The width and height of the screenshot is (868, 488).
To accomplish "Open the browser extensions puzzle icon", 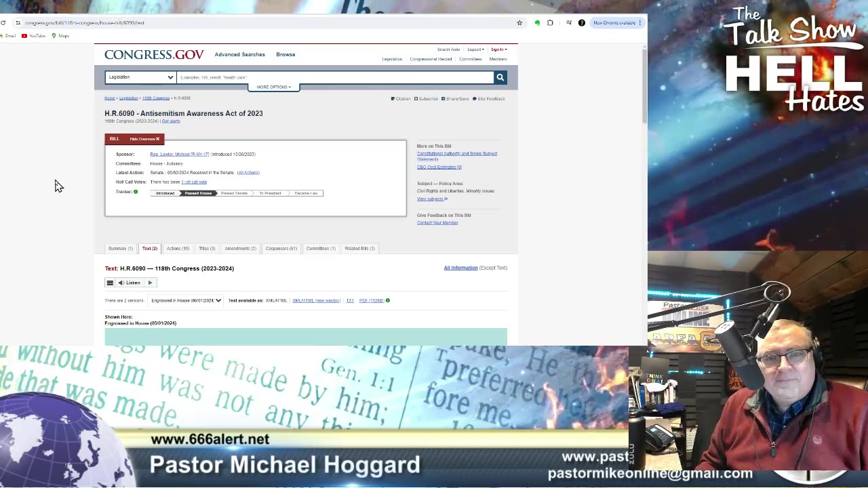I will [x=550, y=22].
